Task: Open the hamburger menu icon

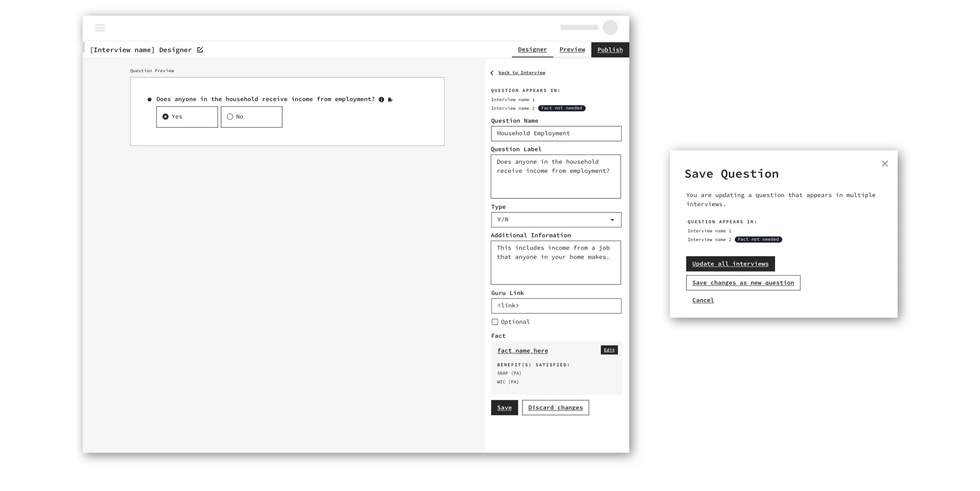Action: pyautogui.click(x=100, y=28)
